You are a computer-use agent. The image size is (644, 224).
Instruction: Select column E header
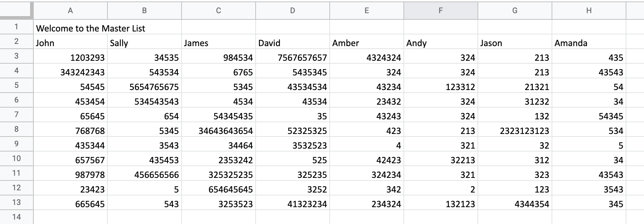pos(367,11)
